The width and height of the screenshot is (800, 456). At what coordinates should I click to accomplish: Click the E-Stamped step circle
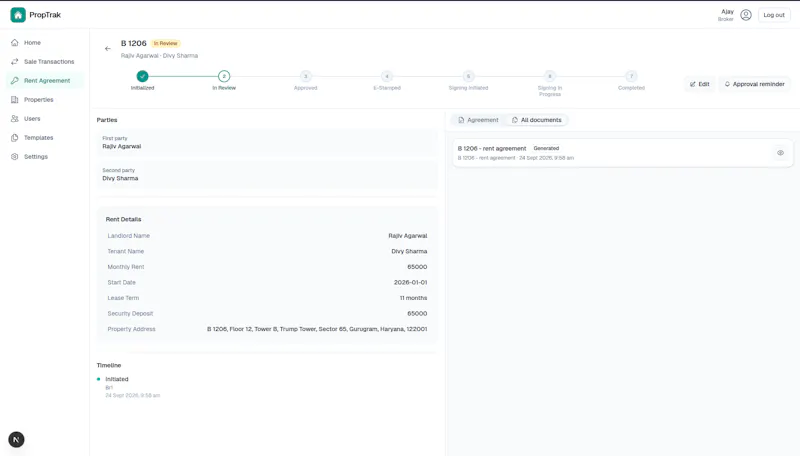[387, 77]
